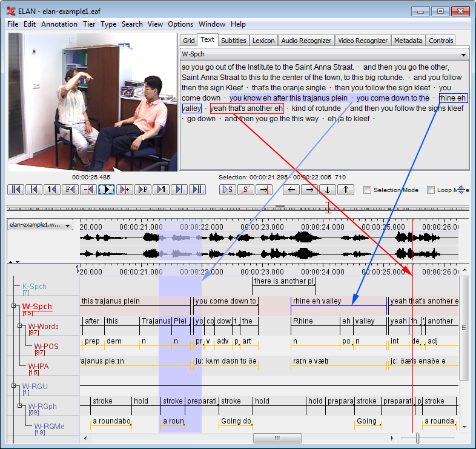476x449 pixels.
Task: Click the 'rhine eh valley' annotation in W-Spch
Action: [338, 301]
